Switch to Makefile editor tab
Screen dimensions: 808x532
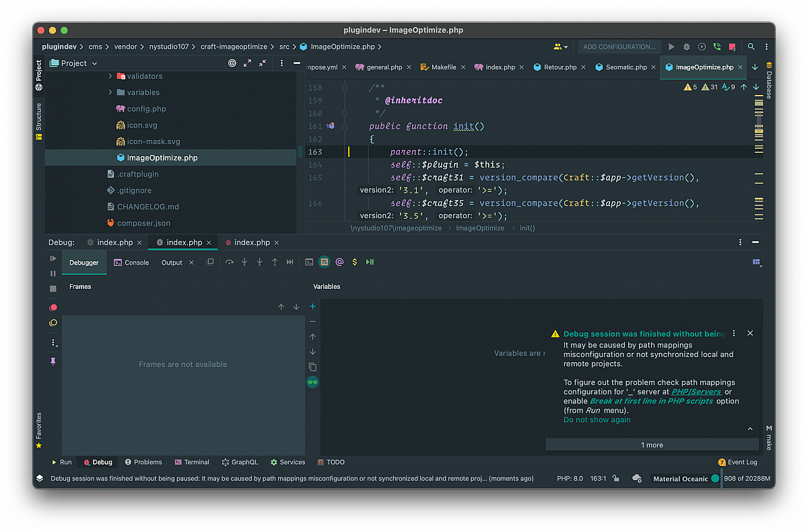pos(444,67)
